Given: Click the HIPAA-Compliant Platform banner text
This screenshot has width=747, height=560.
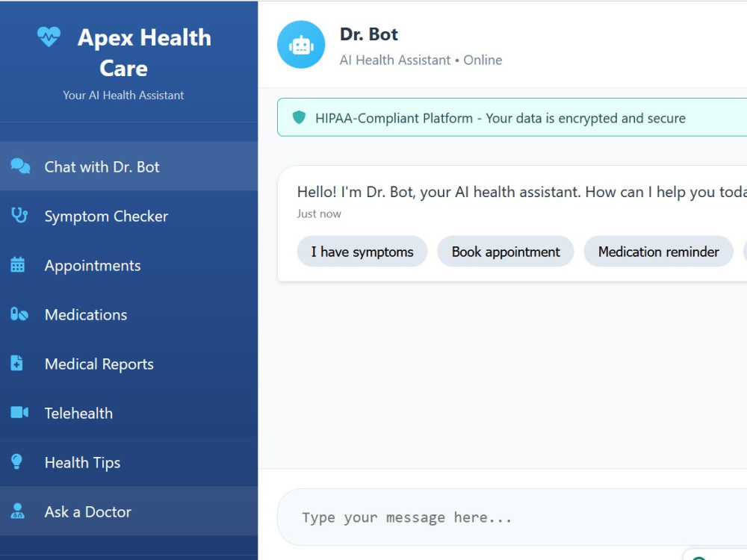Looking at the screenshot, I should 500,118.
